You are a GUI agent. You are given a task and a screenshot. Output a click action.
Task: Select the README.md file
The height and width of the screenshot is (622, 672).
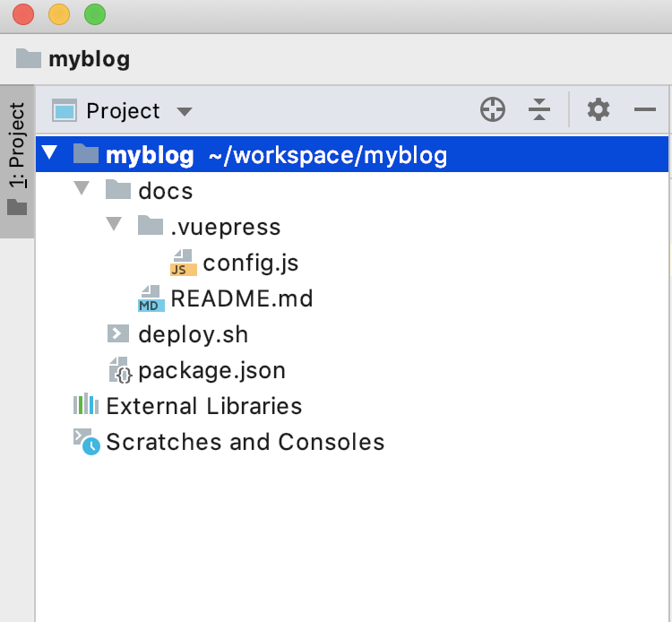coord(351,298)
